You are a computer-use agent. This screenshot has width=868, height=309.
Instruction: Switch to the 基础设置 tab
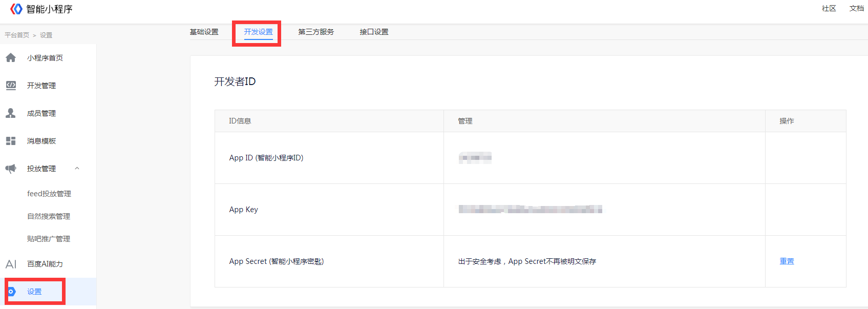click(204, 32)
